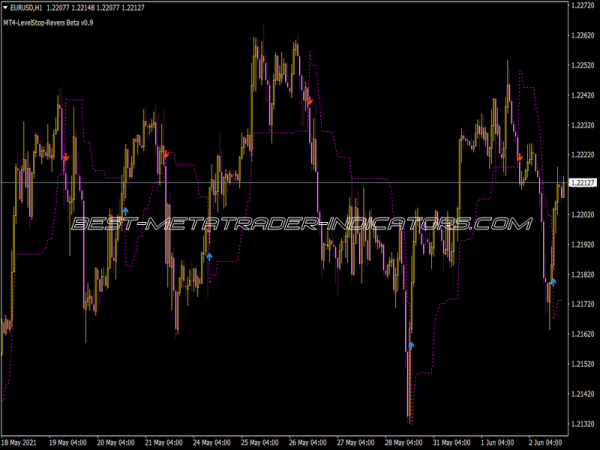This screenshot has height=450, width=600.
Task: Click the Best-MetaTrader-Indicators.com watermark
Action: coord(300,224)
